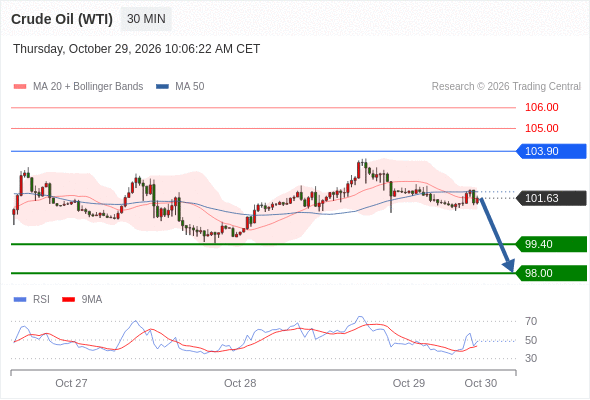
Task: Click the Oct 30 axis label
Action: click(x=481, y=383)
